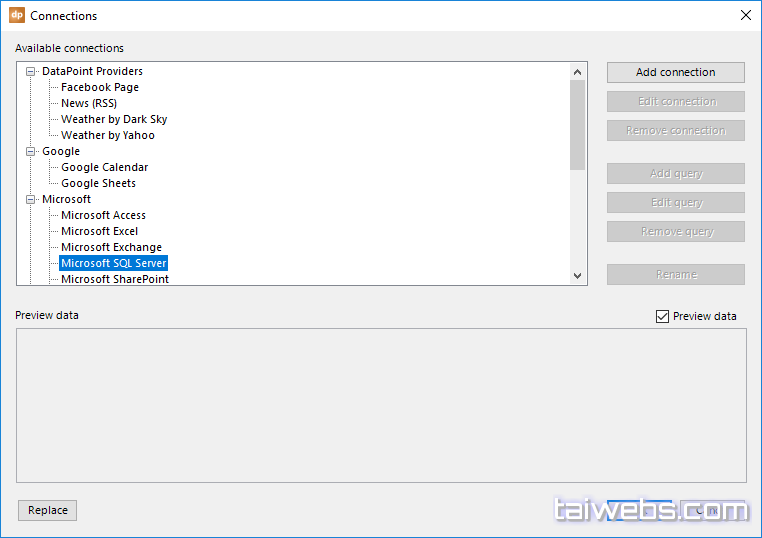Choose Microsoft Access in the list
The width and height of the screenshot is (762, 538).
click(x=103, y=216)
